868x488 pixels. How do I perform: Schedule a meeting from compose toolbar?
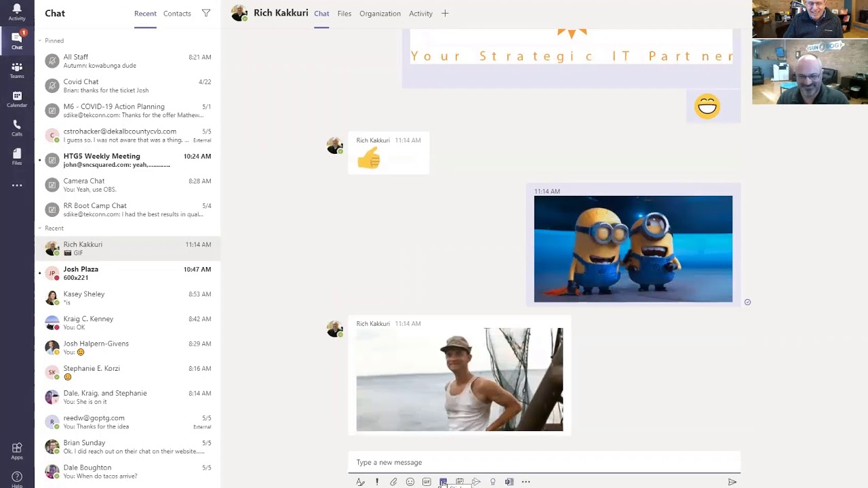point(460,482)
